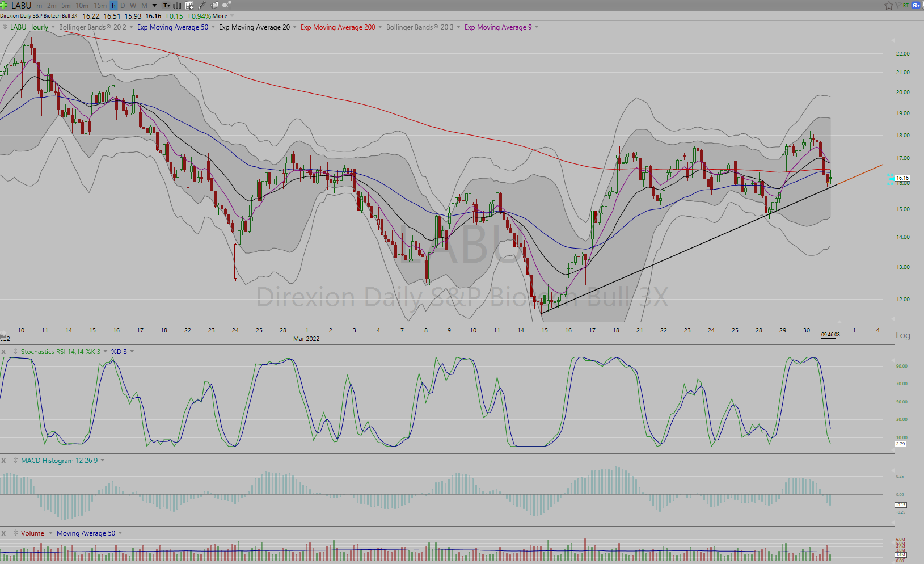Select the pencil drawing tool icon
924x564 pixels.
click(x=202, y=6)
